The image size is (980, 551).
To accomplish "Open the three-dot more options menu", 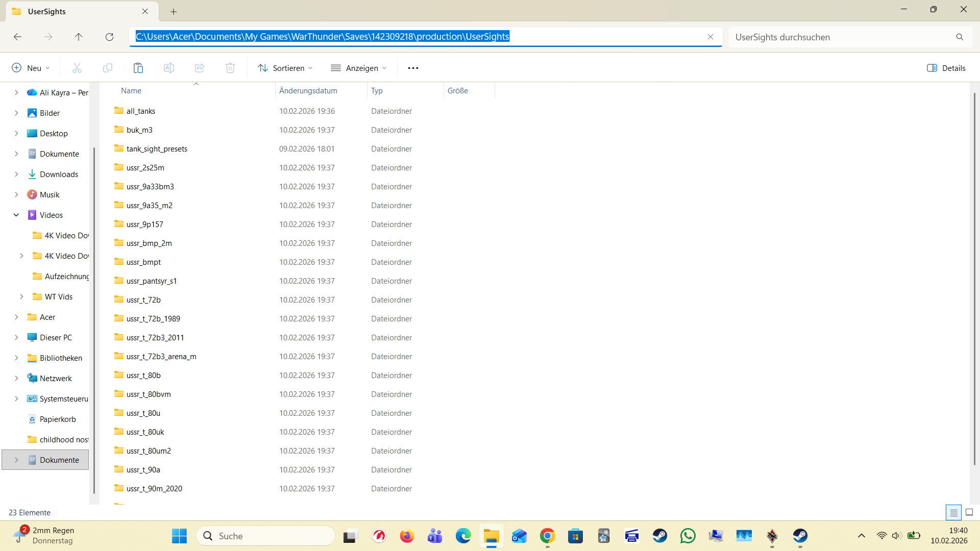I will (x=413, y=68).
